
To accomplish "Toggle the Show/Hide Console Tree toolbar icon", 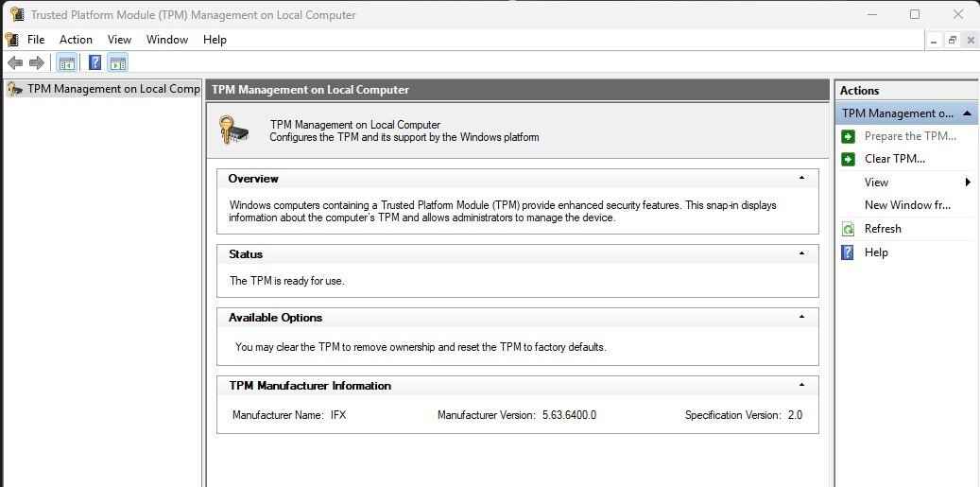I will click(x=67, y=62).
